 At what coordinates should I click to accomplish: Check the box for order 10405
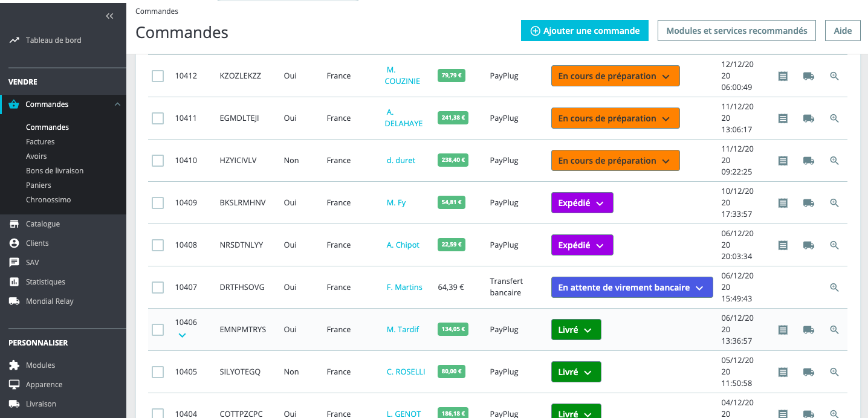pyautogui.click(x=158, y=372)
